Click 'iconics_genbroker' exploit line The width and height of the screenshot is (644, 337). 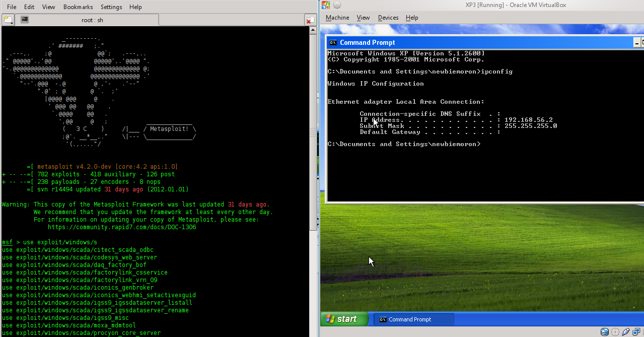78,288
